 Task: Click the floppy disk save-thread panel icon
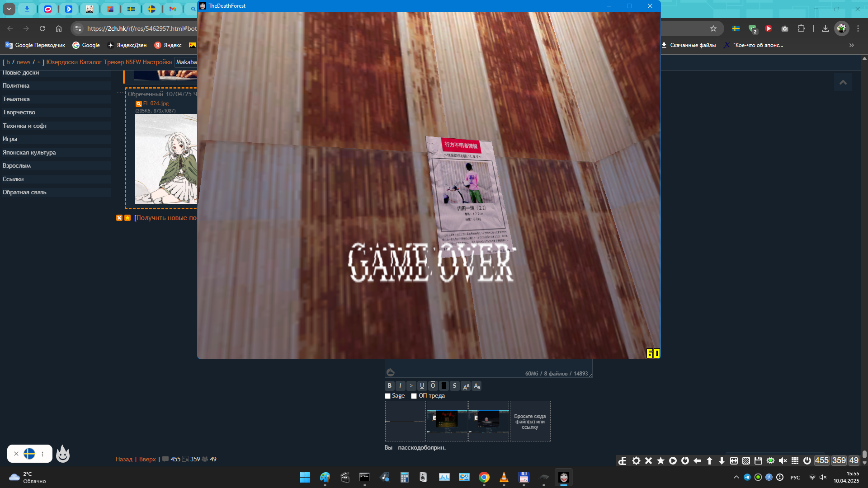click(x=758, y=460)
